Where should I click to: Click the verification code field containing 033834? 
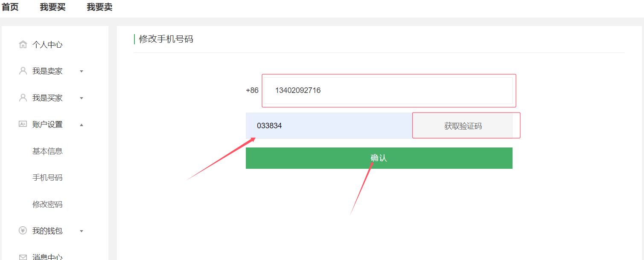329,126
